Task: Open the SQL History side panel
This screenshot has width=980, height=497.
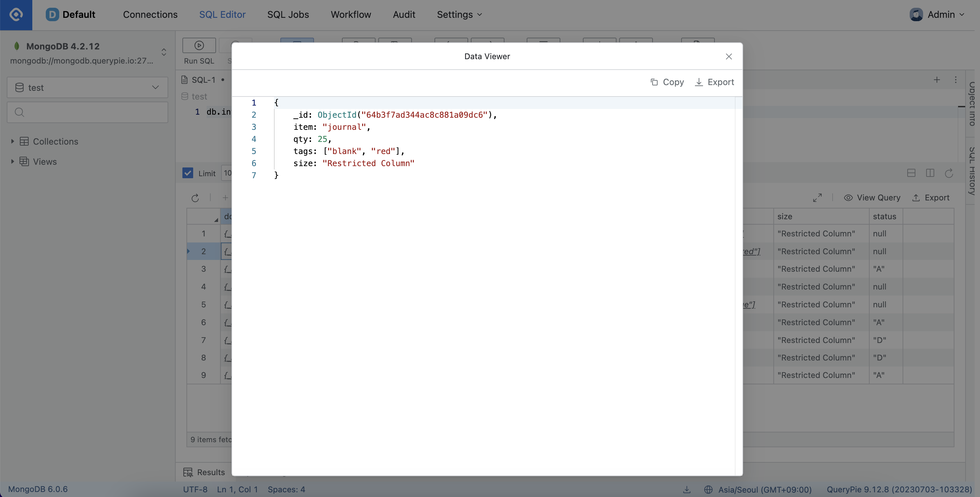Action: point(972,171)
